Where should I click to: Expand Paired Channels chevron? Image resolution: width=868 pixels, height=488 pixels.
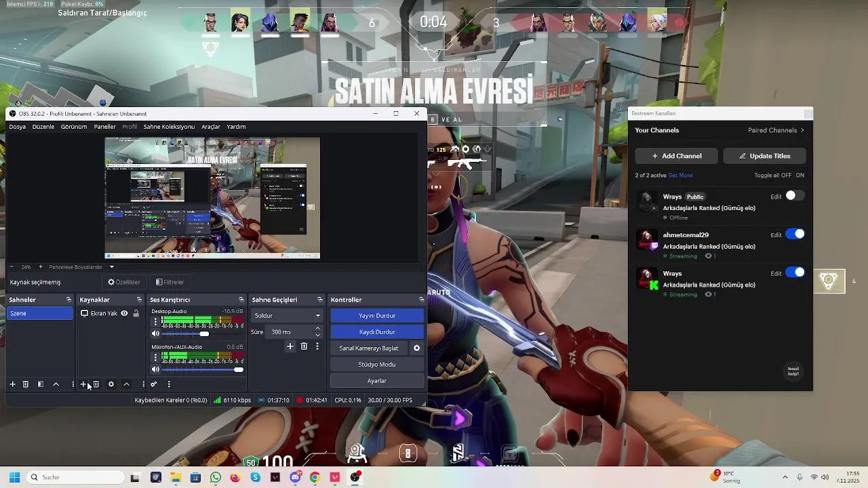pos(802,130)
